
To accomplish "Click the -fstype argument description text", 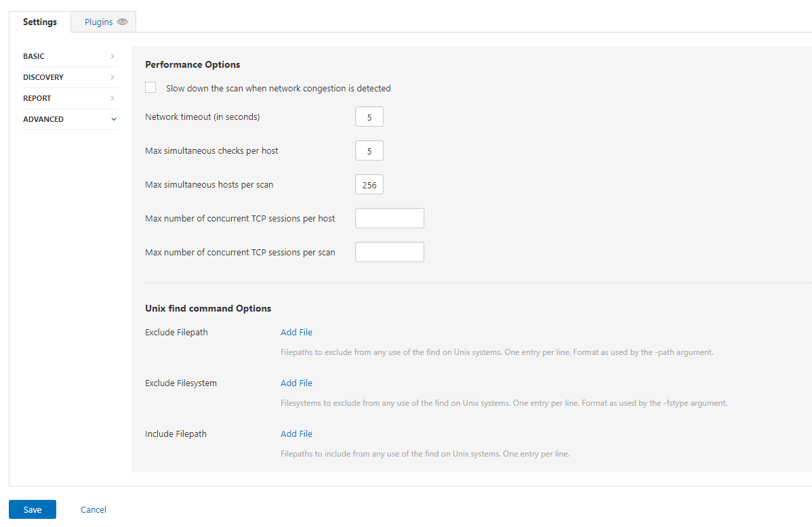I will point(504,403).
